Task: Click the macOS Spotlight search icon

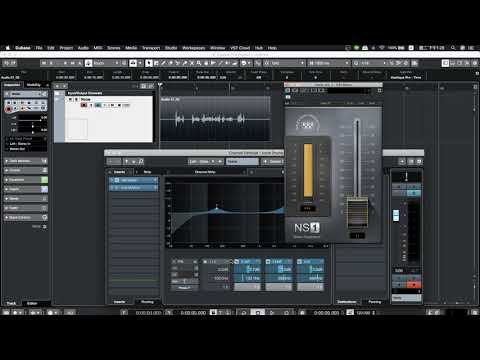Action: [453, 48]
